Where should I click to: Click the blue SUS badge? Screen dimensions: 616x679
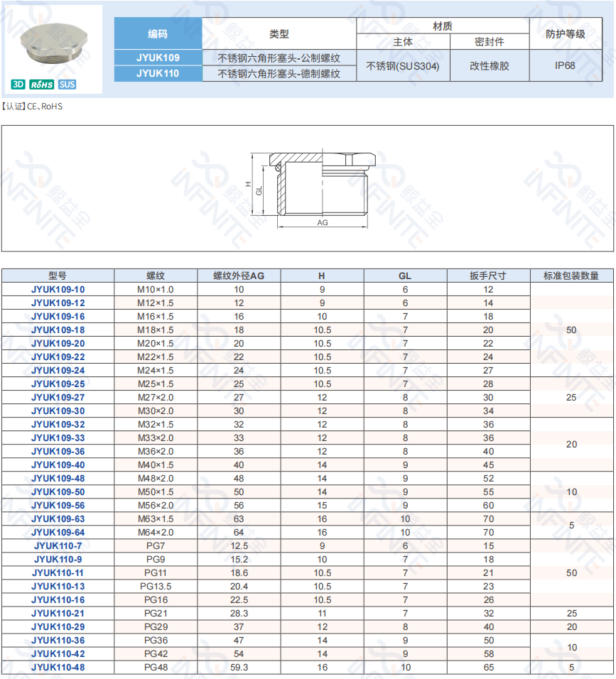pos(67,85)
